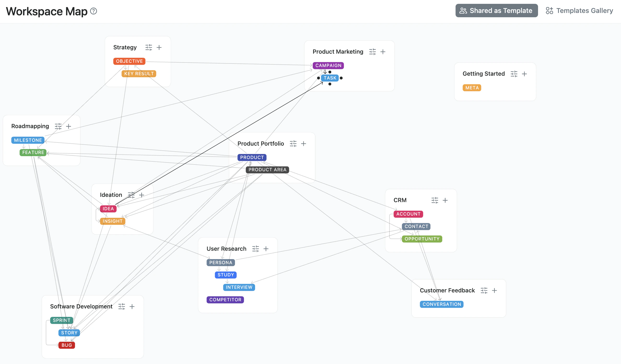Click the plus icon next to Strategy
This screenshot has width=621, height=364.
point(159,47)
